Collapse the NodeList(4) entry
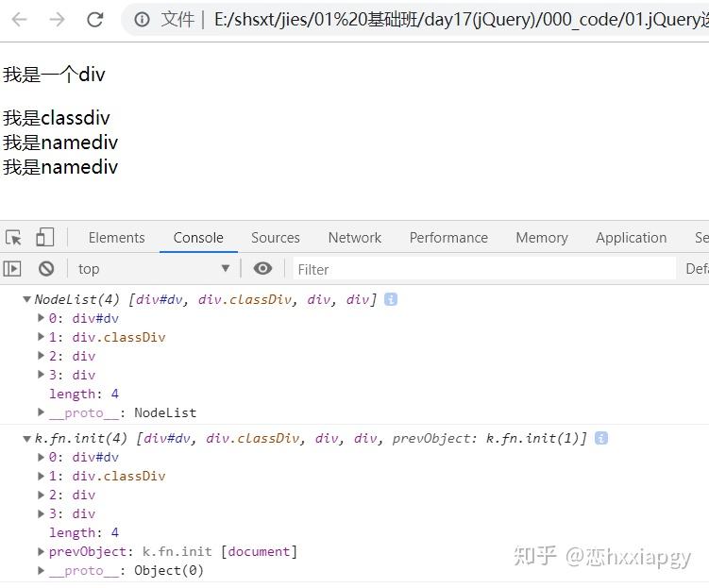This screenshot has height=588, width=709. (x=26, y=299)
